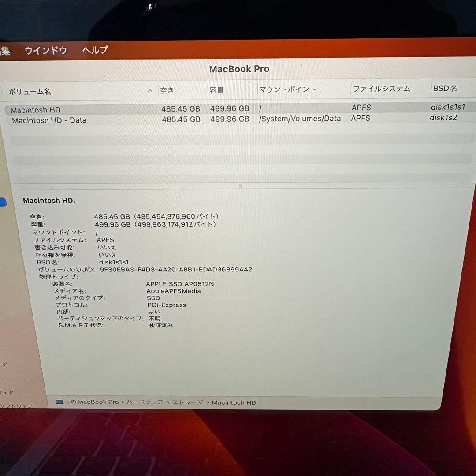
Task: Sort volumes by the BSD名 column header
Action: click(446, 88)
